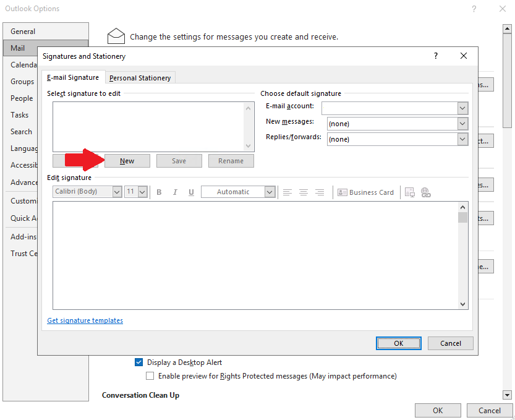The height and width of the screenshot is (420, 515).
Task: Open the Calibri (Body) font dropdown
Action: pyautogui.click(x=117, y=192)
